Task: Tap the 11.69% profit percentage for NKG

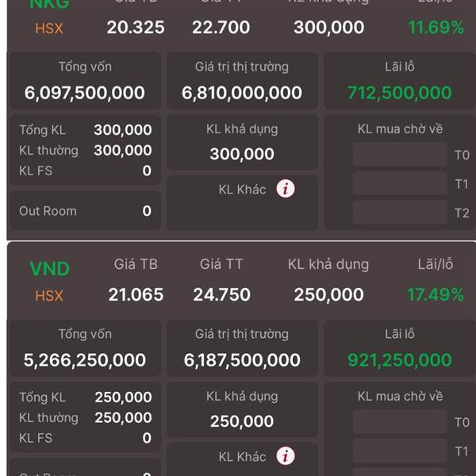Action: tap(436, 28)
